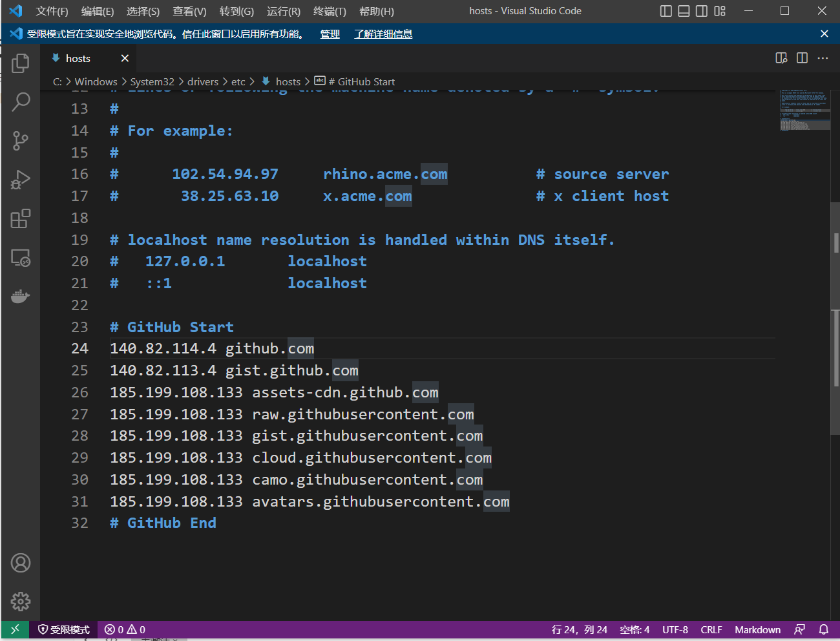Image resolution: width=840 pixels, height=641 pixels.
Task: Click the 行 24, 列 24 cursor position
Action: click(x=580, y=629)
